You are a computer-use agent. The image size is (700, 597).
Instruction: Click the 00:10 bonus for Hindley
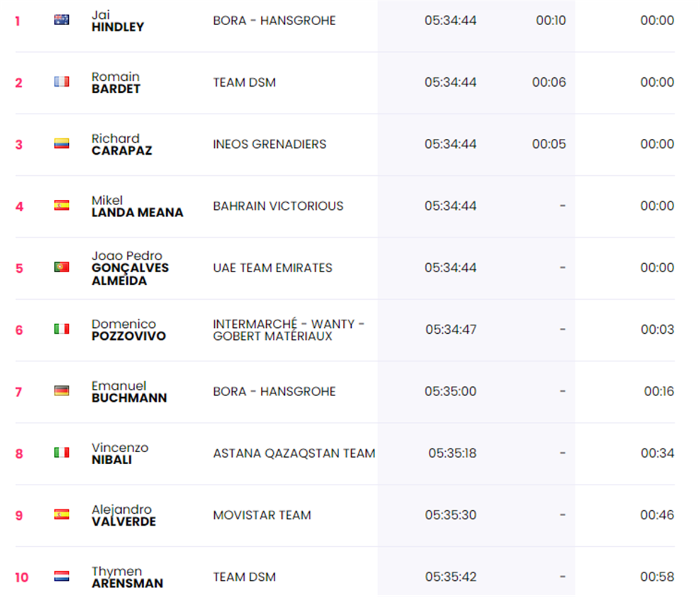550,20
